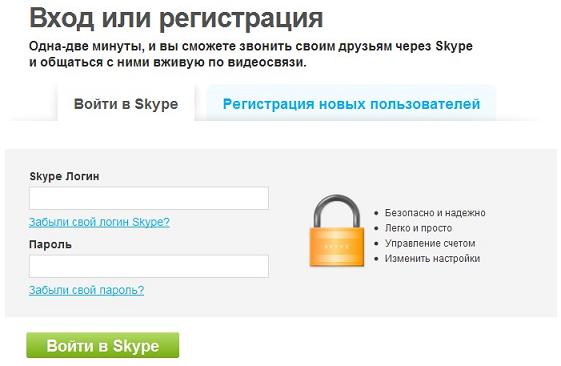Open the Забыли свой логин Skype? link
This screenshot has height=366, width=561.
pos(99,222)
